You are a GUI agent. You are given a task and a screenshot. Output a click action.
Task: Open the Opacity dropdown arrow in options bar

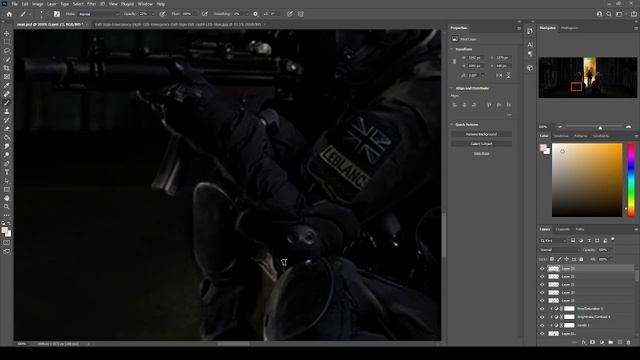tap(153, 14)
